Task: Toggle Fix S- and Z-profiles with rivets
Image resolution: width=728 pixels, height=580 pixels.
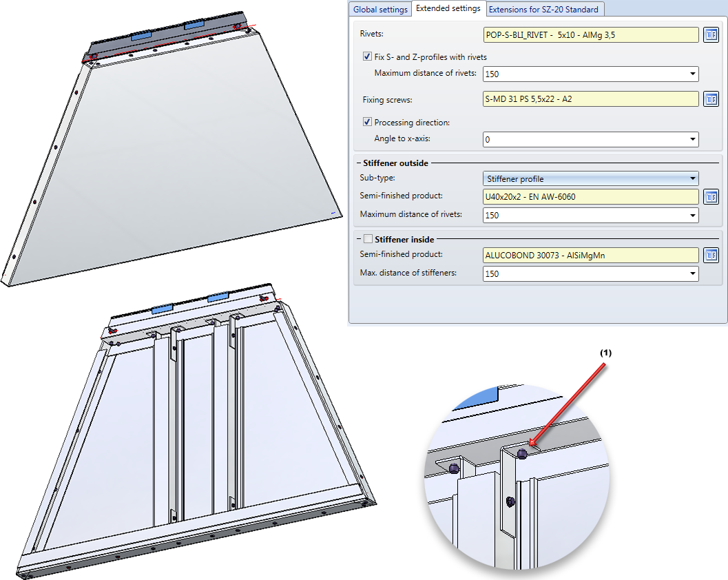Action: [367, 56]
